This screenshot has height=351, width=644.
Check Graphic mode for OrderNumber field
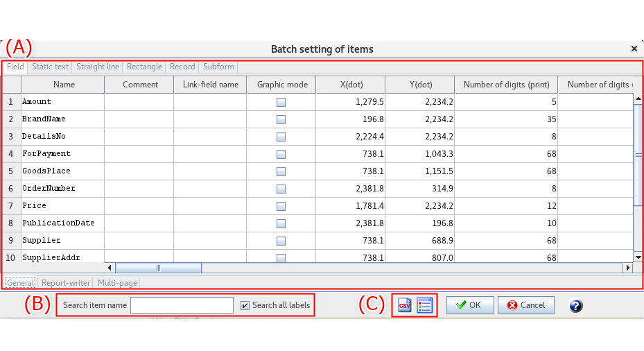281,189
